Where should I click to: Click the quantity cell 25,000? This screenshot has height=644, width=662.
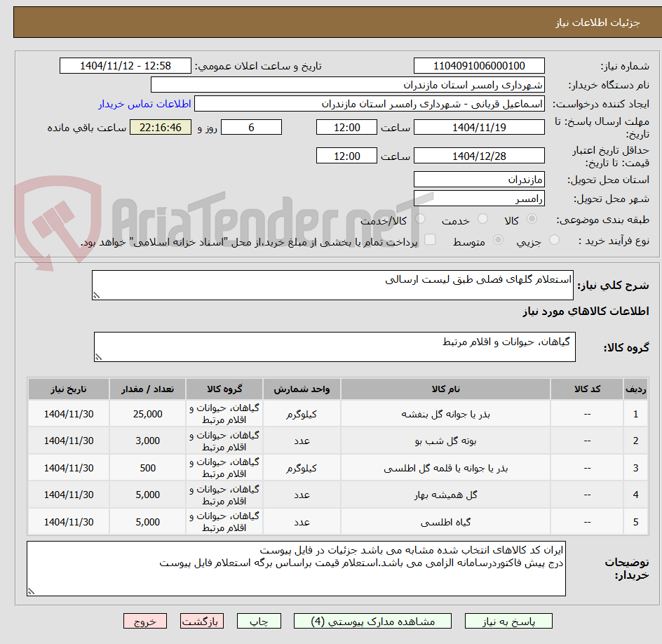pyautogui.click(x=147, y=414)
